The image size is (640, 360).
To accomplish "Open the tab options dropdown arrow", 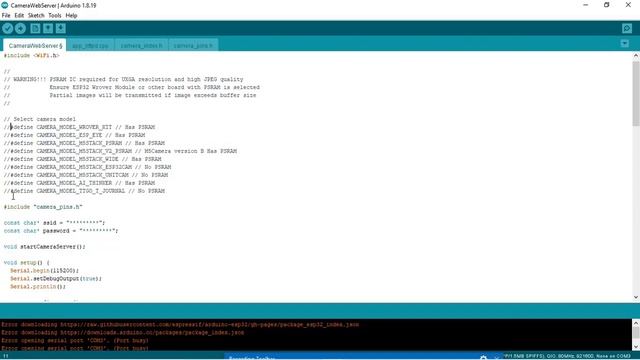I will coord(624,43).
